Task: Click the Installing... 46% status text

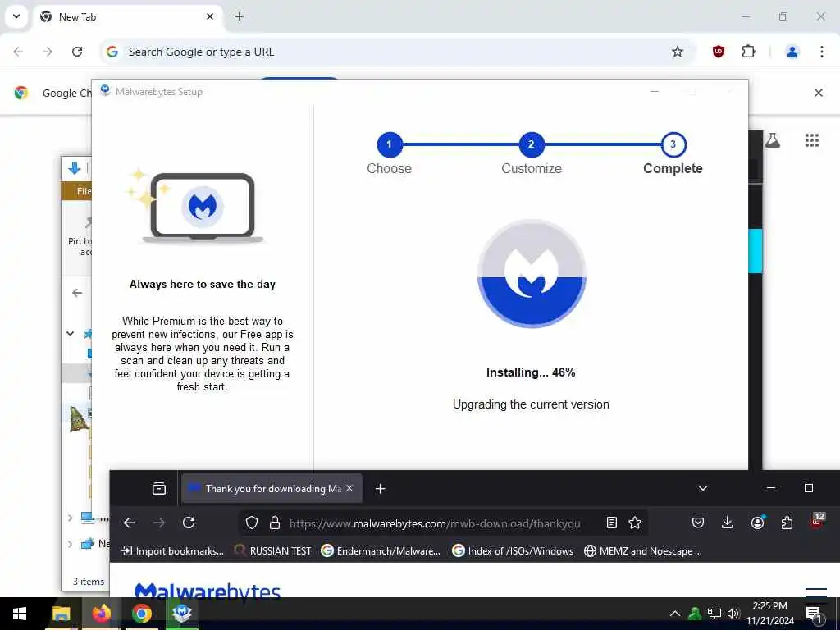Action: 531,372
